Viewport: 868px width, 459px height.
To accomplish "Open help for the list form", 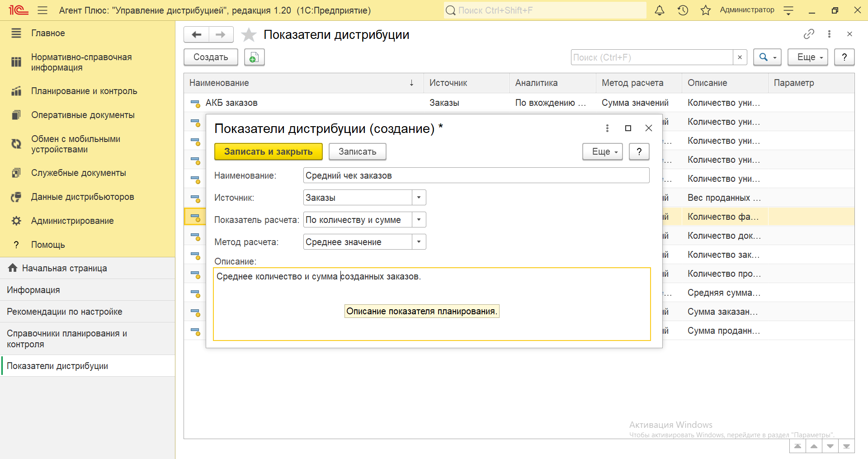I will [x=844, y=57].
